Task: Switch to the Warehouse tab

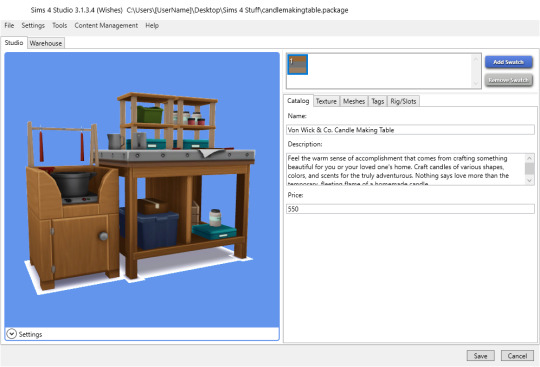Action: (x=46, y=43)
